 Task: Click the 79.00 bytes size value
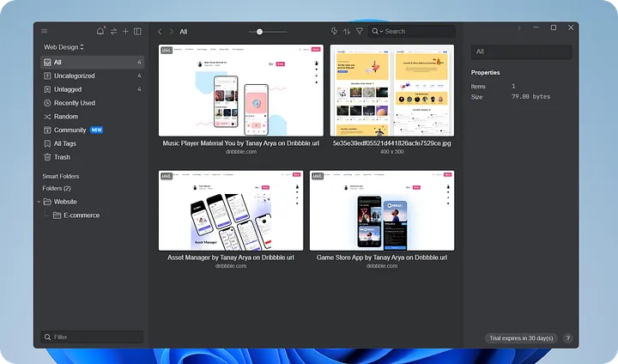pyautogui.click(x=531, y=97)
